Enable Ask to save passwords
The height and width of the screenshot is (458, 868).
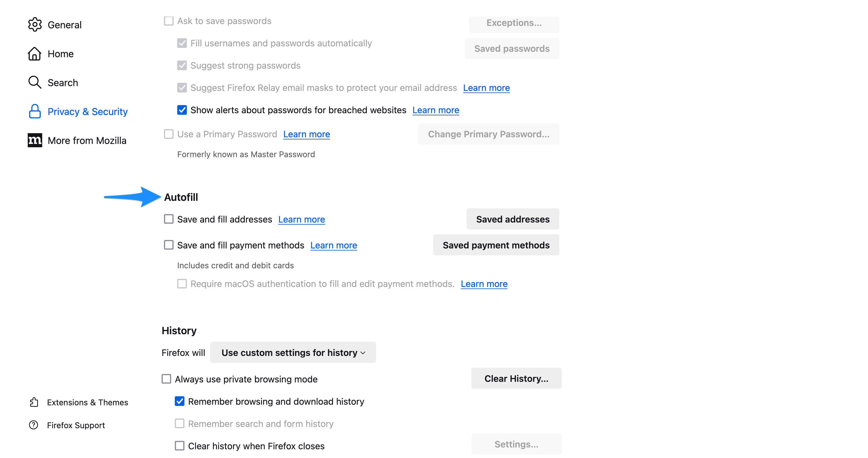tap(168, 20)
